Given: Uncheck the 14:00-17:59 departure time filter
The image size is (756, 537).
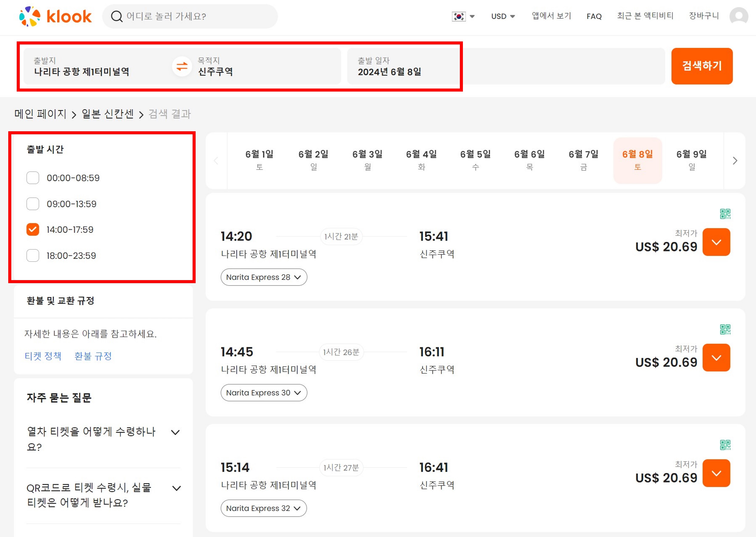Looking at the screenshot, I should pos(33,230).
